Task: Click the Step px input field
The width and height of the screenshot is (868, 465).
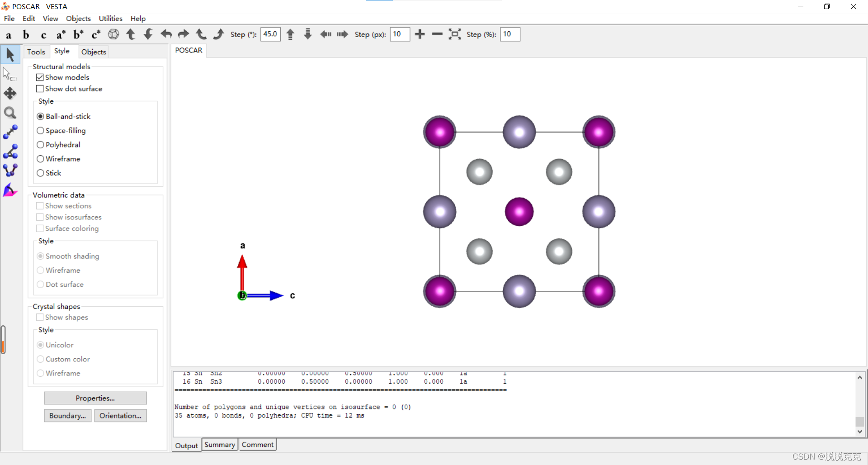Action: pyautogui.click(x=400, y=34)
